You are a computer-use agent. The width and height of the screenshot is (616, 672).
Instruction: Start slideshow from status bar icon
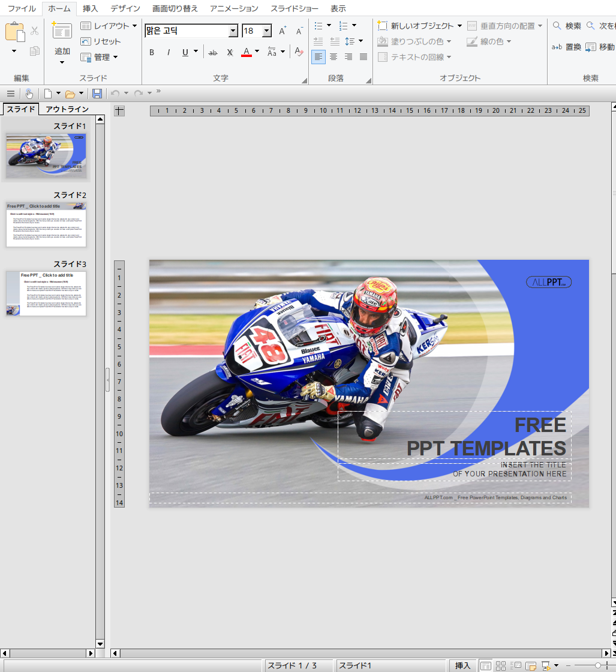coord(546,665)
